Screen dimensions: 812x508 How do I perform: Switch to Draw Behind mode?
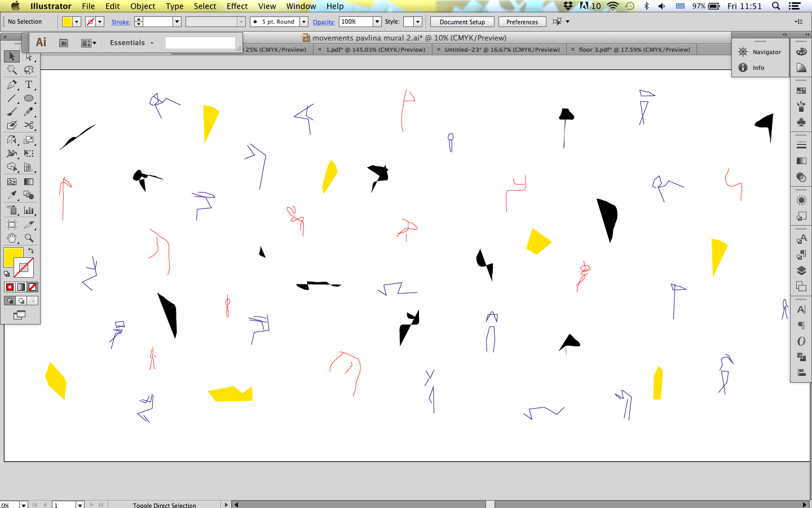(21, 301)
